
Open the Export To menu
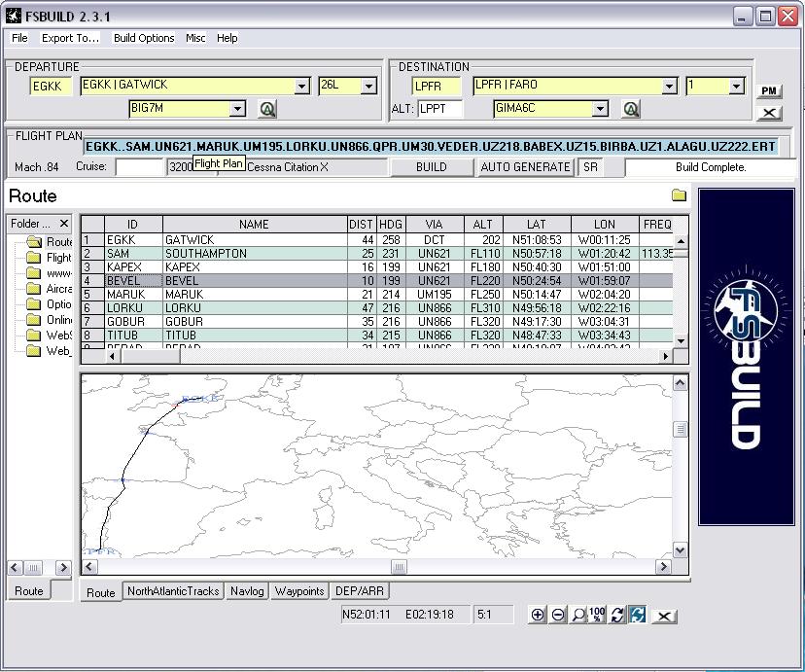click(x=70, y=38)
